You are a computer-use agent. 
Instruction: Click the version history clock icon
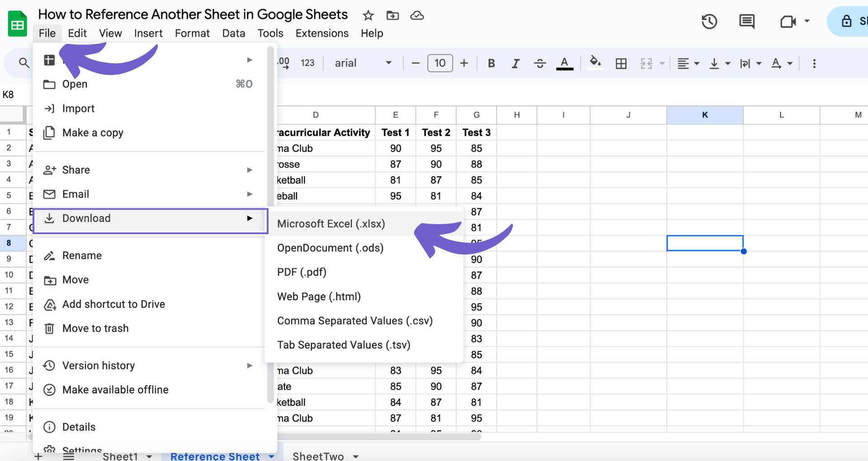[x=709, y=21]
